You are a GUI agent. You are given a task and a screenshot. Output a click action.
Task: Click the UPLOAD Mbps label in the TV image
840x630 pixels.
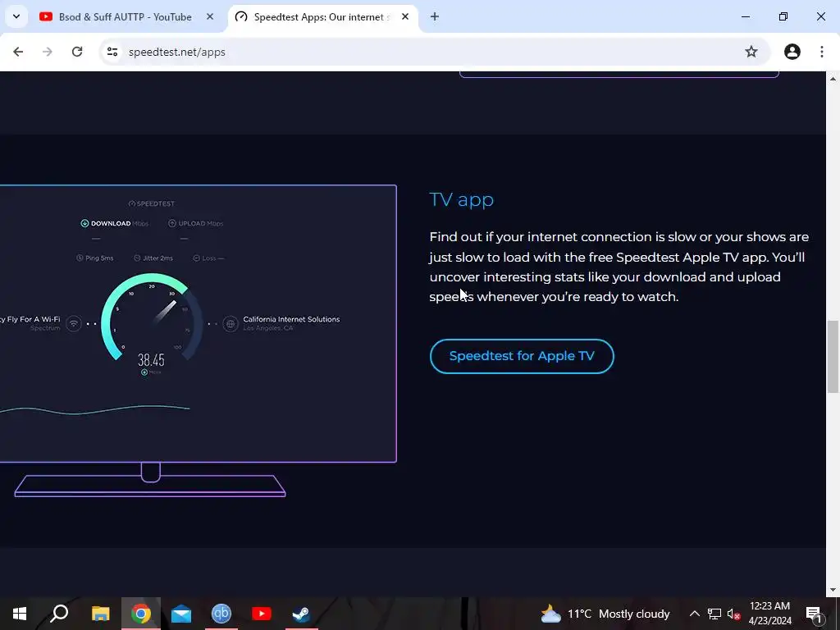pyautogui.click(x=196, y=223)
